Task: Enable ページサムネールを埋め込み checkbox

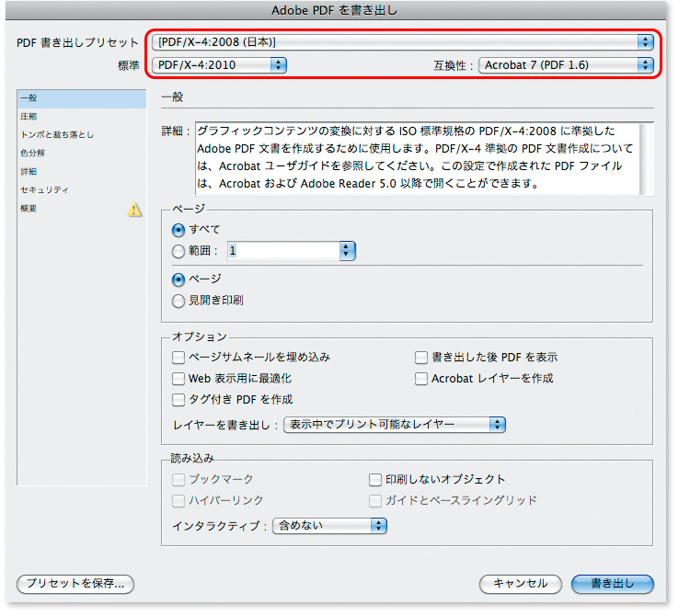Action: [x=178, y=358]
